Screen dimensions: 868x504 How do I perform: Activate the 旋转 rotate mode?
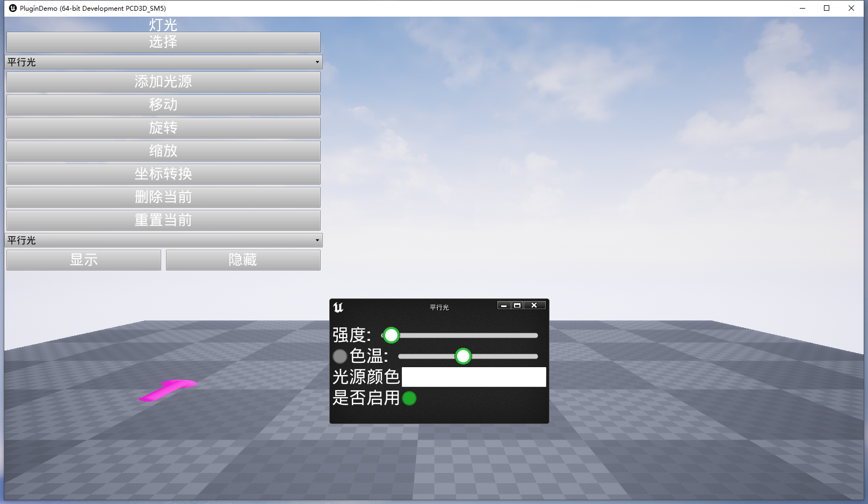coord(163,128)
